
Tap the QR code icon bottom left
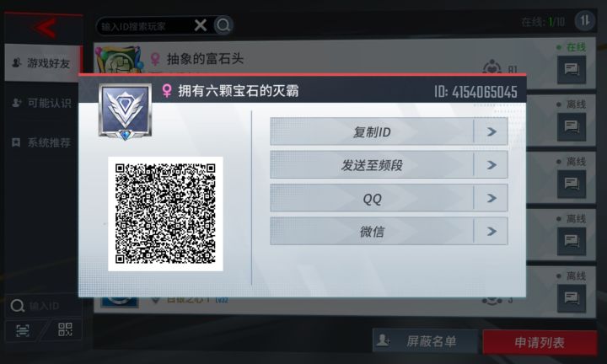coord(65,330)
